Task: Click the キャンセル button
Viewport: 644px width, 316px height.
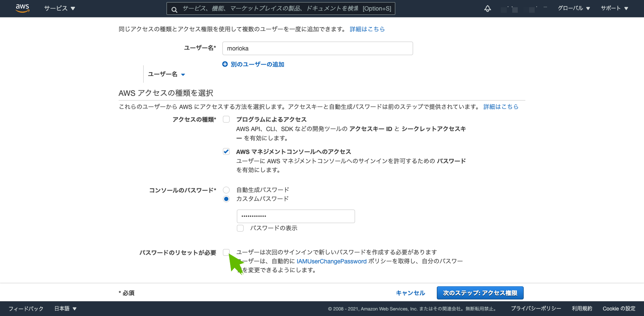Action: [411, 293]
